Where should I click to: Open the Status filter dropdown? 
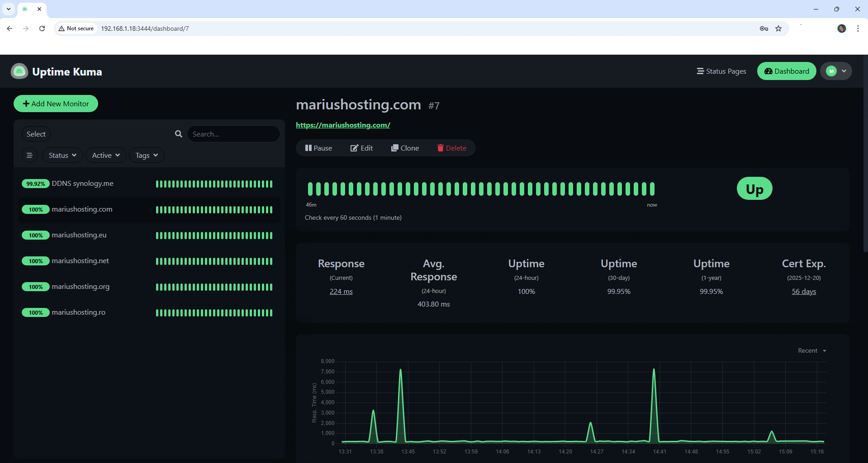pyautogui.click(x=62, y=155)
